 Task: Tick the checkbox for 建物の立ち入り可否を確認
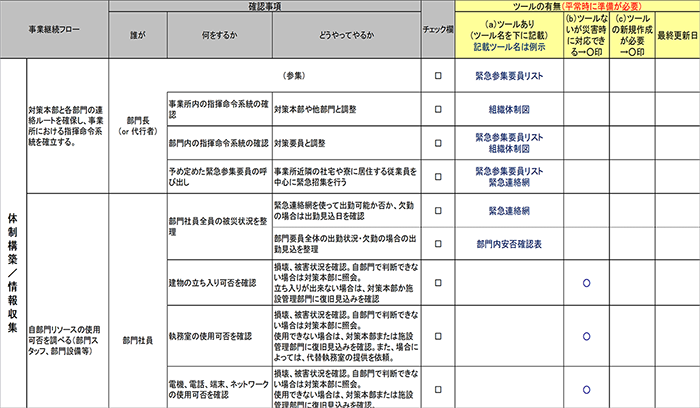[438, 283]
